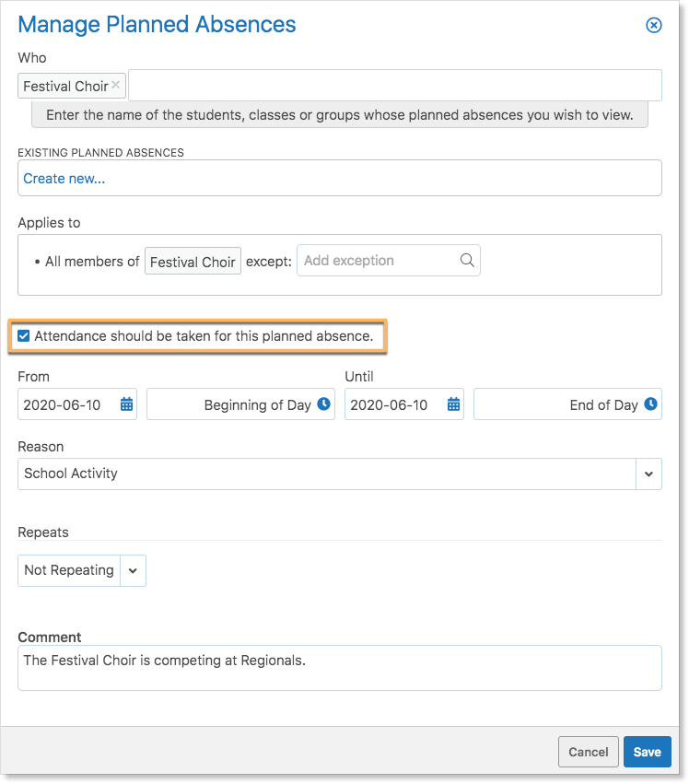Click the Until date 2020-06-10 field
This screenshot has height=784, width=689.
coord(404,404)
